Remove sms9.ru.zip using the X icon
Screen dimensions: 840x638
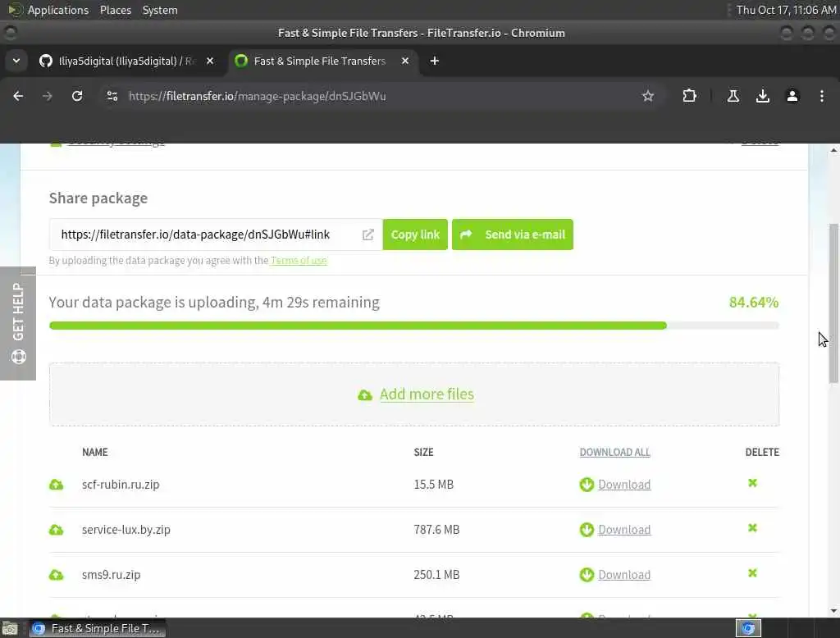coord(752,574)
